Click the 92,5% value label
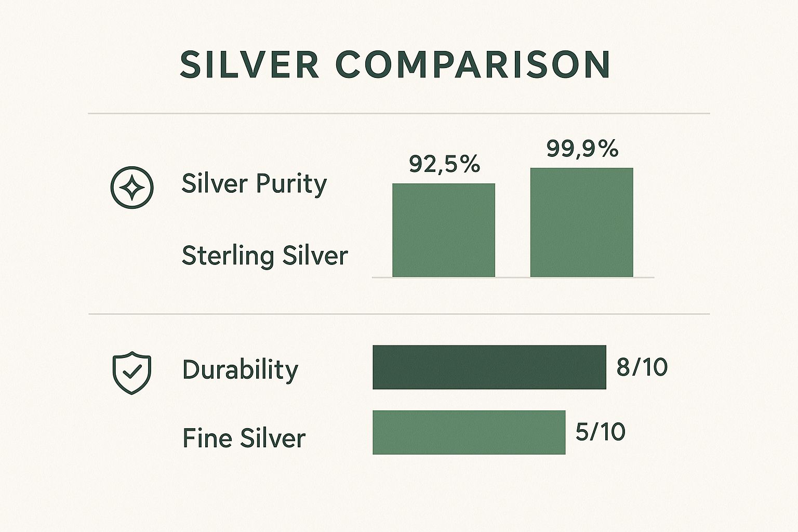 (x=444, y=164)
